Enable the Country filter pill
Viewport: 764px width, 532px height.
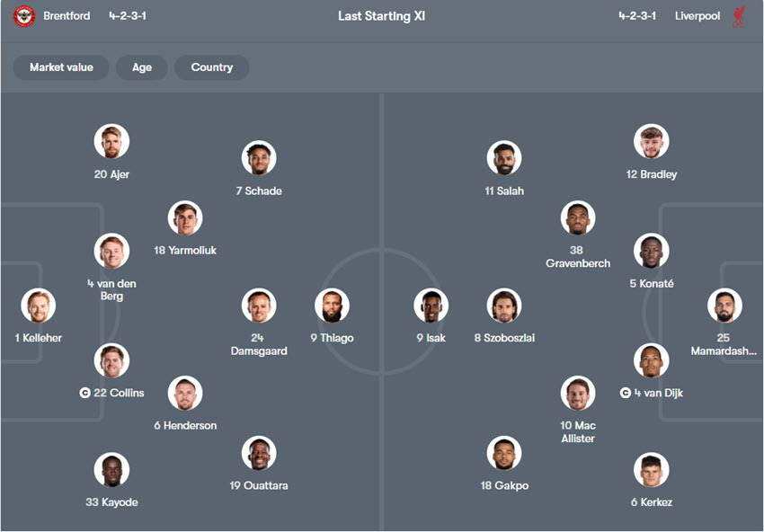pos(212,67)
